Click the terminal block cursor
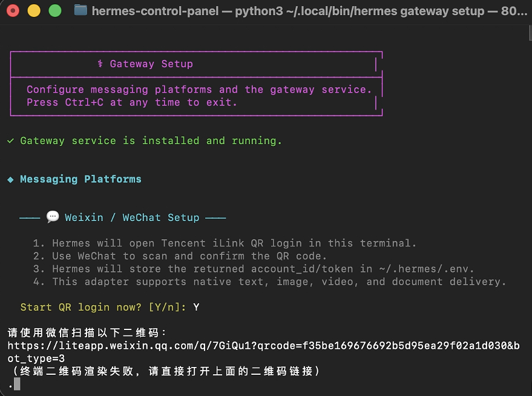The width and height of the screenshot is (532, 396). (x=17, y=384)
